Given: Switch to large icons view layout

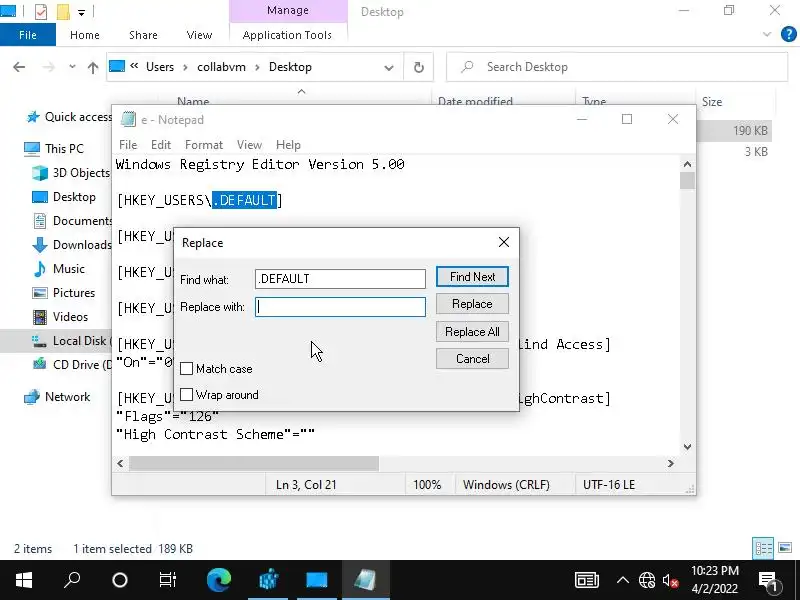Looking at the screenshot, I should click(x=785, y=548).
